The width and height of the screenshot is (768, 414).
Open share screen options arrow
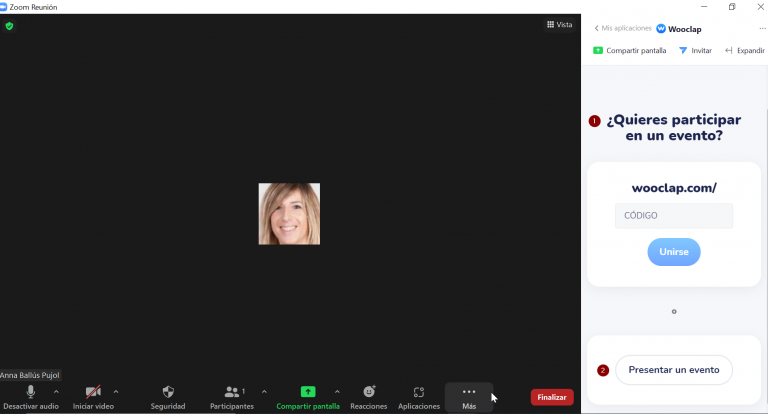pos(337,391)
